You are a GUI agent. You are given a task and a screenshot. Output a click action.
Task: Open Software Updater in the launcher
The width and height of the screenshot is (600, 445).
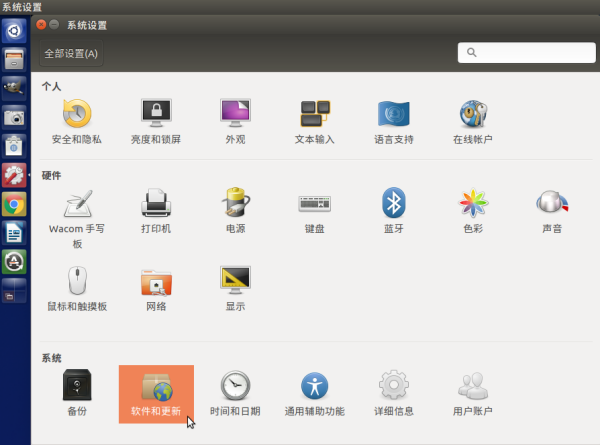point(14,262)
